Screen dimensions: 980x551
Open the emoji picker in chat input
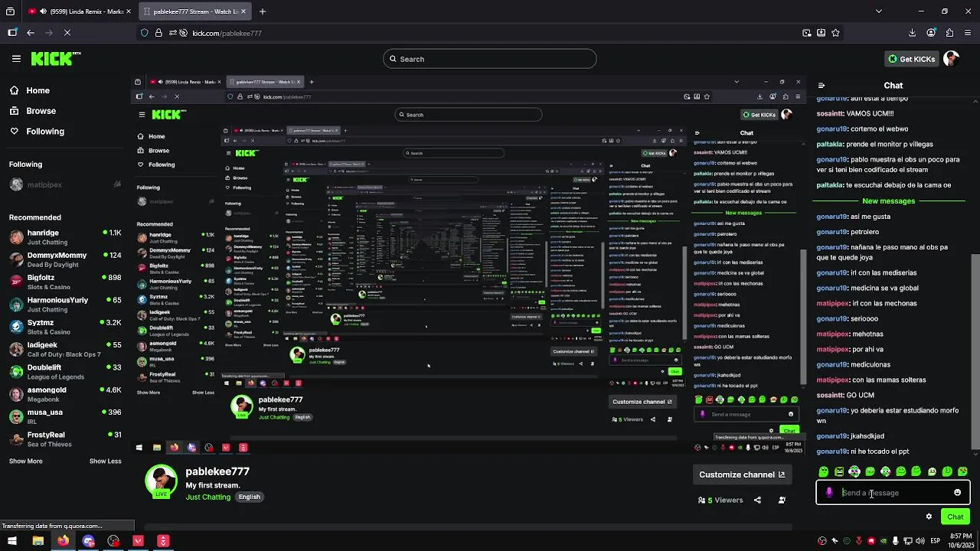click(x=957, y=493)
